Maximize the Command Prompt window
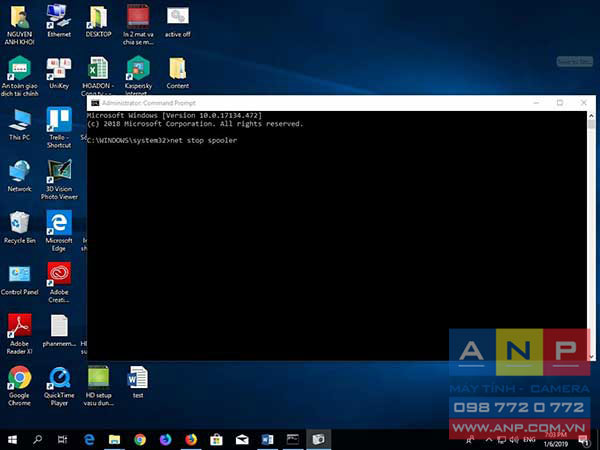600x450 pixels. click(560, 103)
